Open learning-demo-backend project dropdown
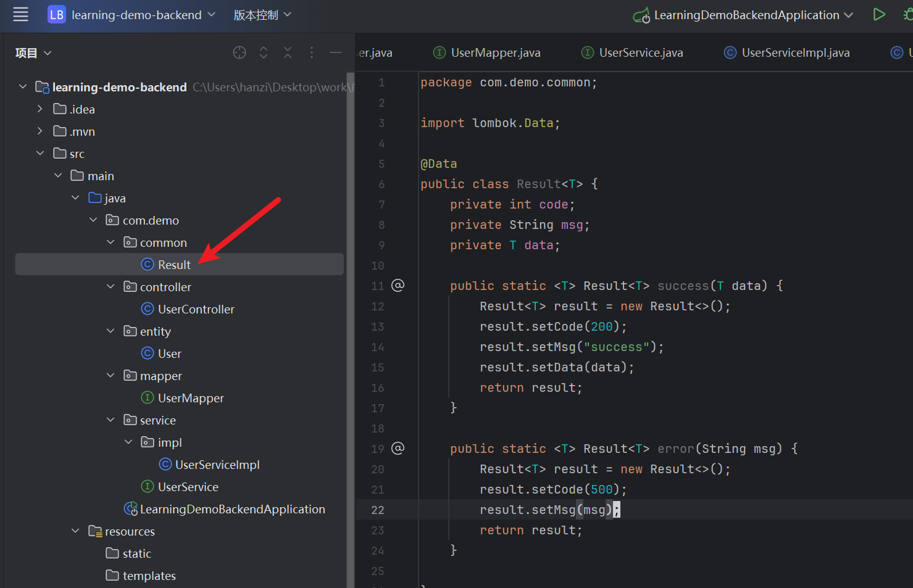The width and height of the screenshot is (913, 588). [x=143, y=15]
